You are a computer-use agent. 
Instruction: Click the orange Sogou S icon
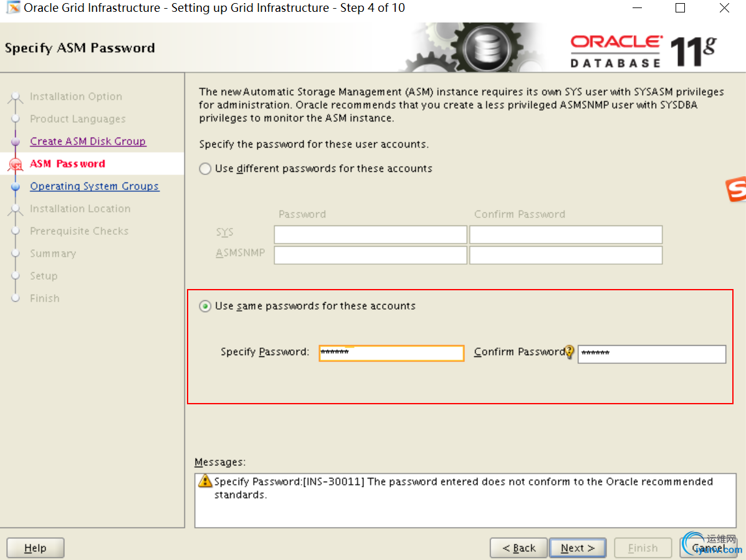(x=736, y=189)
